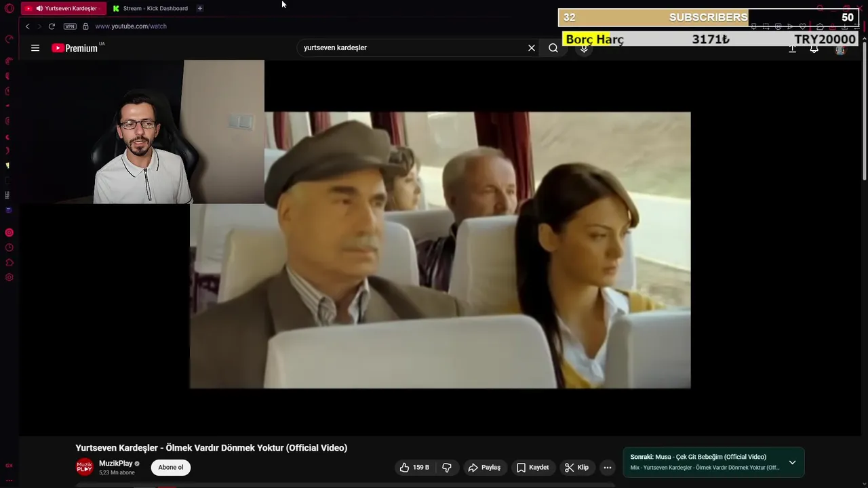Click the video title Ölmek Vardır Dönmek Yoktur
This screenshot has width=868, height=488.
[211, 448]
